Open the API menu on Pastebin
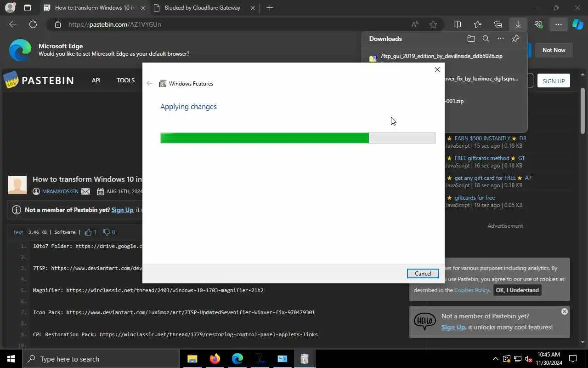The image size is (588, 368). coord(96,80)
